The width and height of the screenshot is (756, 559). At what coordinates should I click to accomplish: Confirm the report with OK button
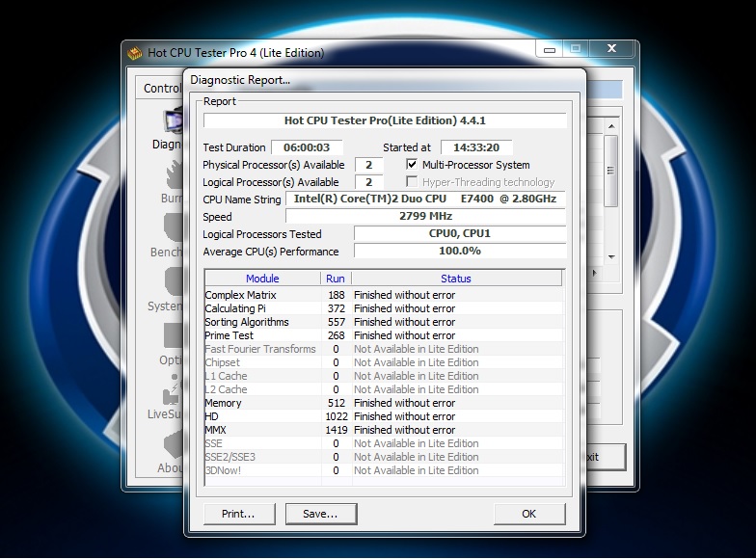click(x=529, y=514)
